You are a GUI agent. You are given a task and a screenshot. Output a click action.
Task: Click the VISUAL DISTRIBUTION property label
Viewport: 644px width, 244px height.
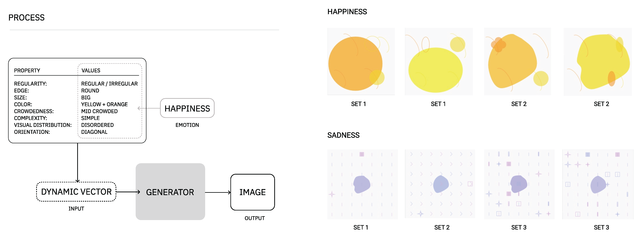click(43, 125)
